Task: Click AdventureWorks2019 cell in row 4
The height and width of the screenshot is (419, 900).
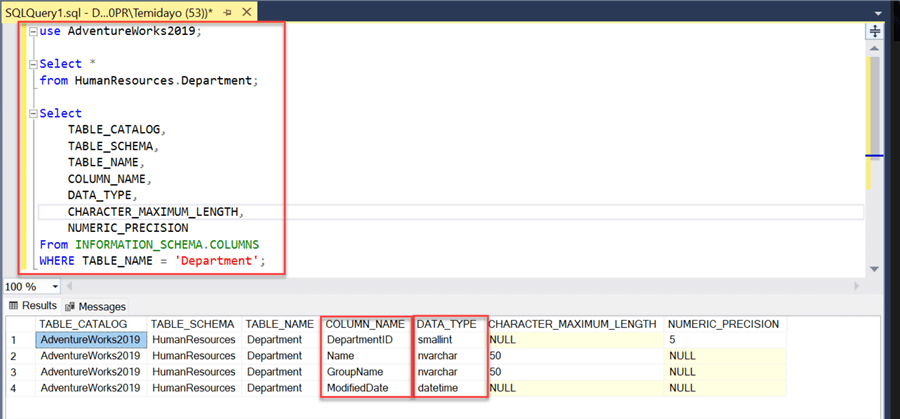Action: 91,388
